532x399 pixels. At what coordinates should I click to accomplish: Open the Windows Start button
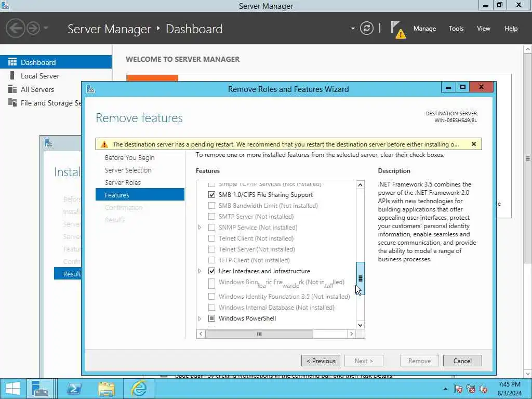pyautogui.click(x=13, y=389)
